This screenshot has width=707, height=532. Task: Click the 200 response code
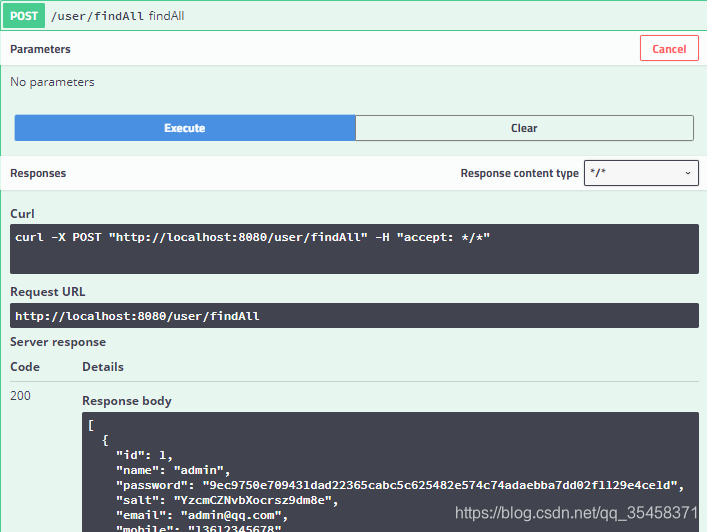point(20,396)
